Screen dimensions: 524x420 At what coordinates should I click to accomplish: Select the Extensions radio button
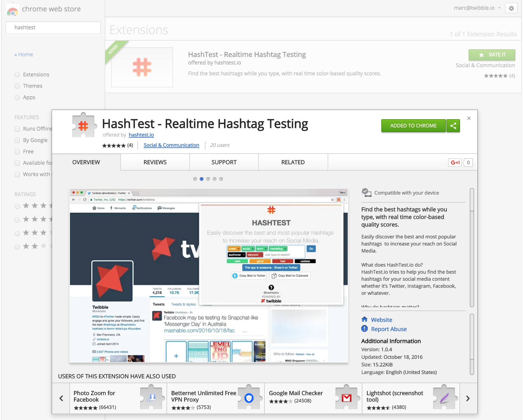tap(17, 75)
